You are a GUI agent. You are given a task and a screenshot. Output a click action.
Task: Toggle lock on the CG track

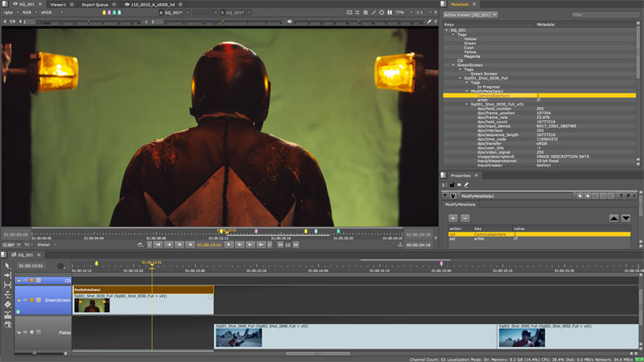tap(19, 280)
